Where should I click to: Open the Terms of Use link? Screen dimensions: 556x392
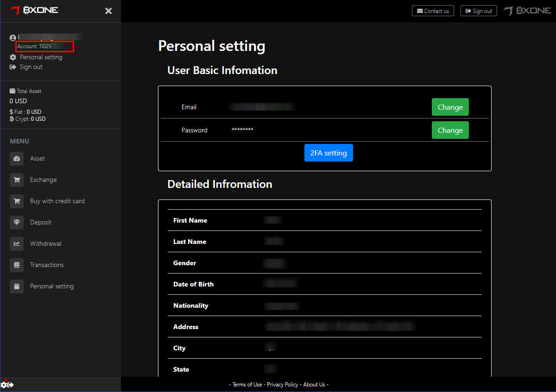[247, 385]
